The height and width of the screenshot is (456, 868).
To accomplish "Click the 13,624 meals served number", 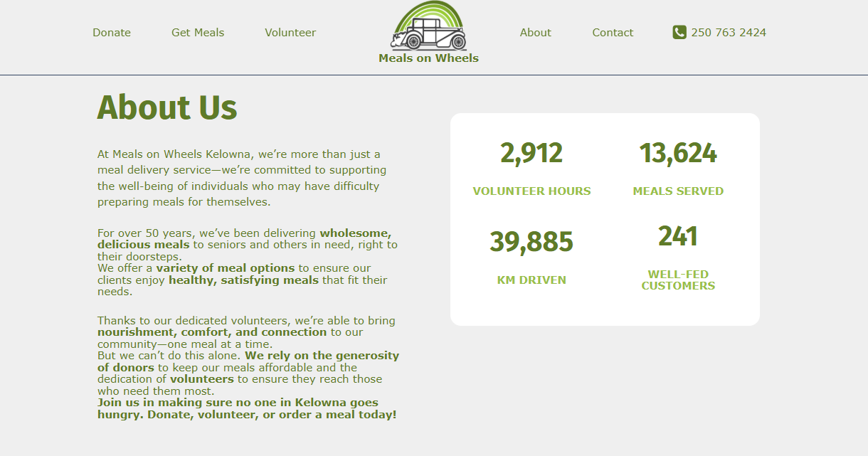I will click(x=678, y=153).
